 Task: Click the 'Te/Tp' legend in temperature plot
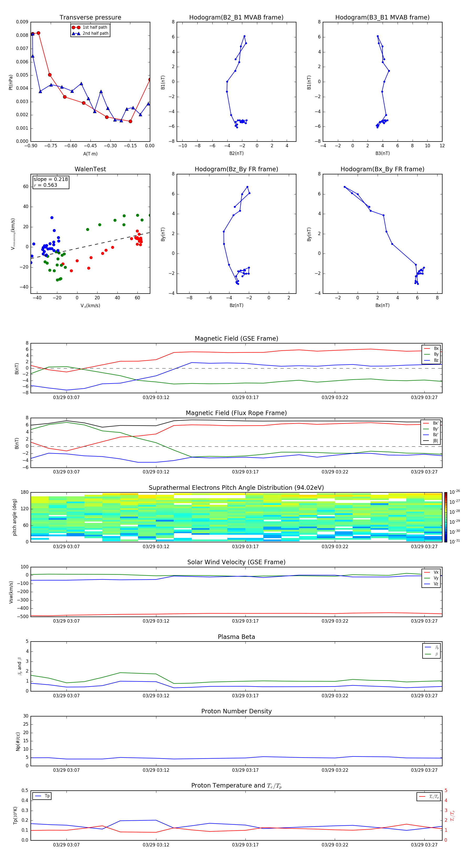[x=429, y=796]
